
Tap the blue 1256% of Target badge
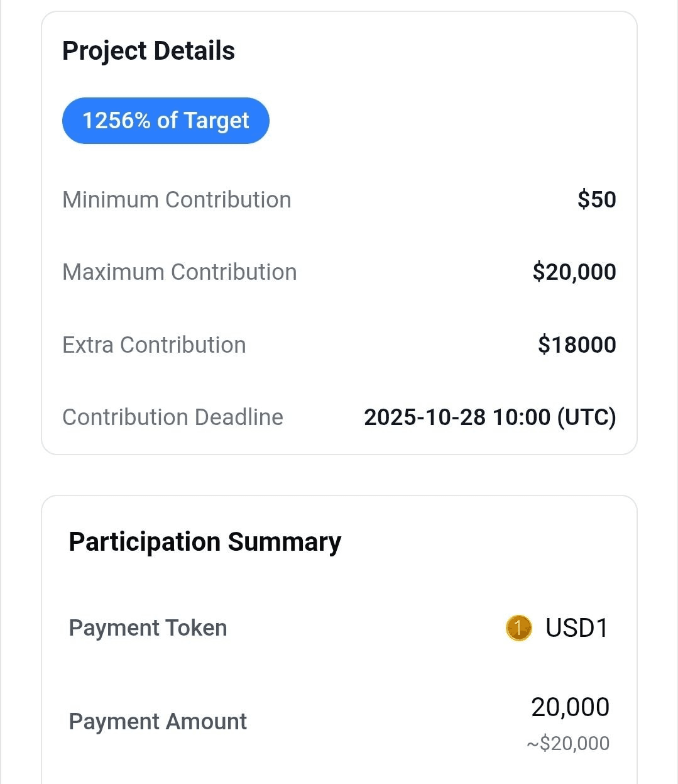point(165,121)
